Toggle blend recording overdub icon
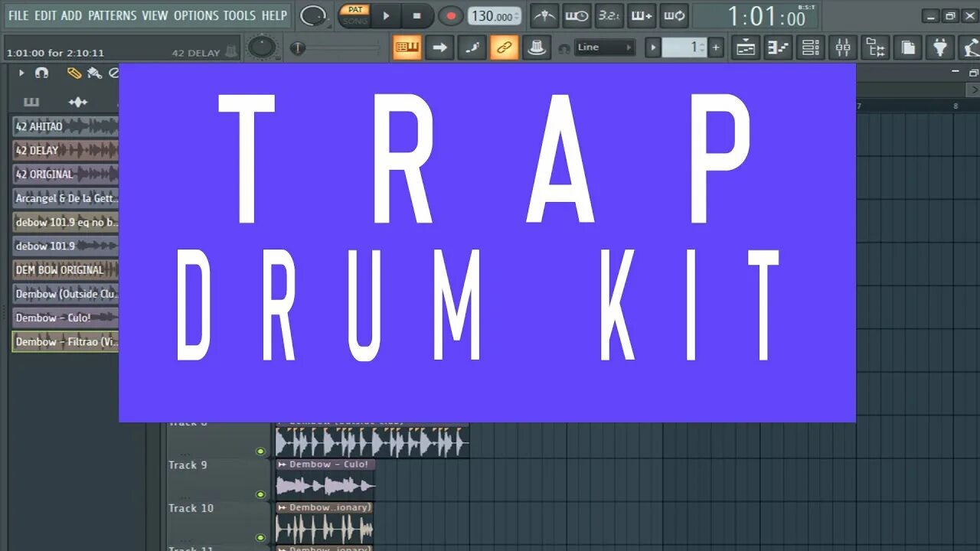The width and height of the screenshot is (980, 551). point(642,15)
